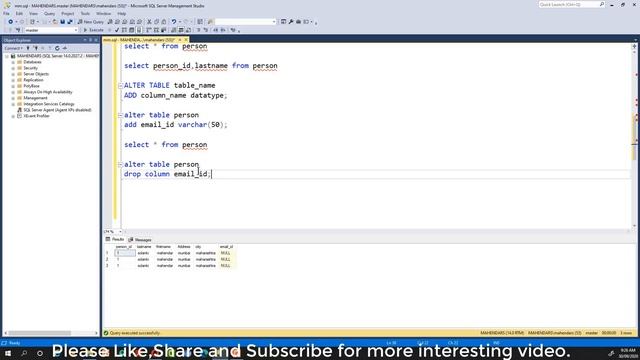Image resolution: width=640 pixels, height=360 pixels.
Task: Select the PolyBase tree item
Action: 31,86
